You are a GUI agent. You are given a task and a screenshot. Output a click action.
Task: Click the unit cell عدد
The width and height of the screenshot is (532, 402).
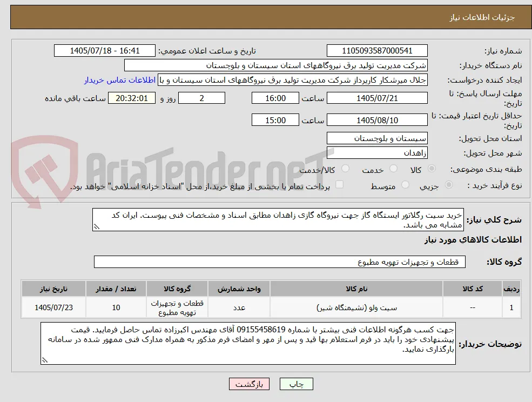tap(239, 307)
